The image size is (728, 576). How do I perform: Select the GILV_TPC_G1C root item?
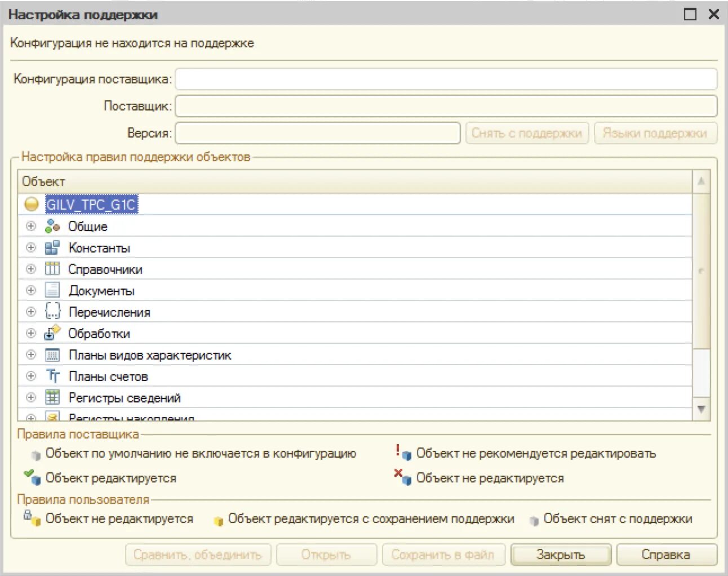pyautogui.click(x=91, y=205)
